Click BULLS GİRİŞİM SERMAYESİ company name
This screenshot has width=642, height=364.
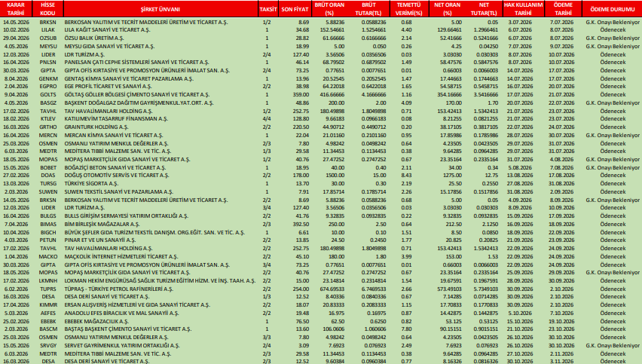126,216
